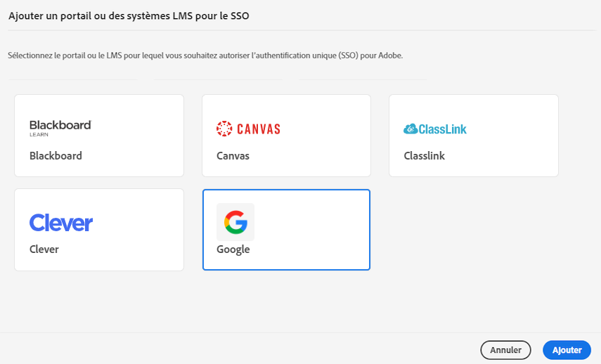
Task: Select the card labeled Blackboard
Action: [99, 136]
